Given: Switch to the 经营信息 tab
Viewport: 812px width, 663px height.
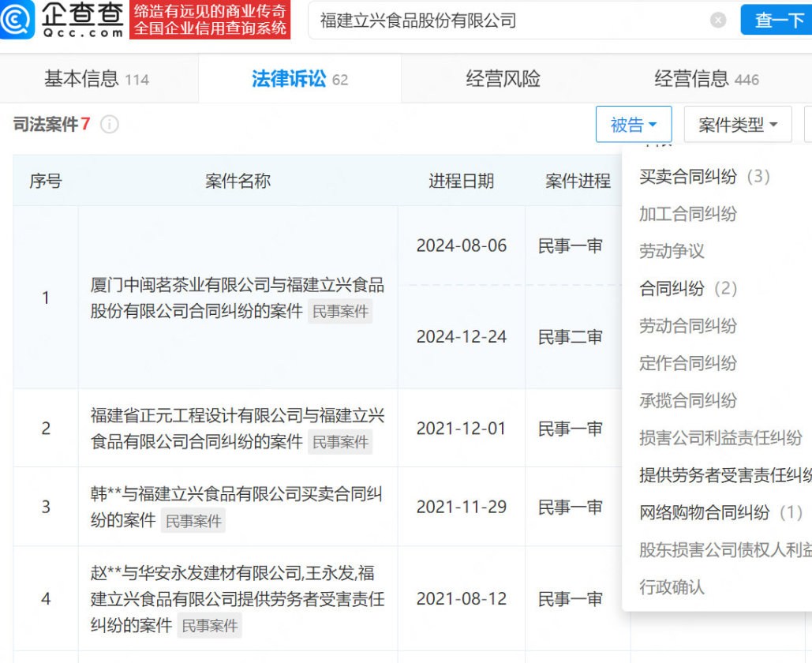Looking at the screenshot, I should pos(705,78).
